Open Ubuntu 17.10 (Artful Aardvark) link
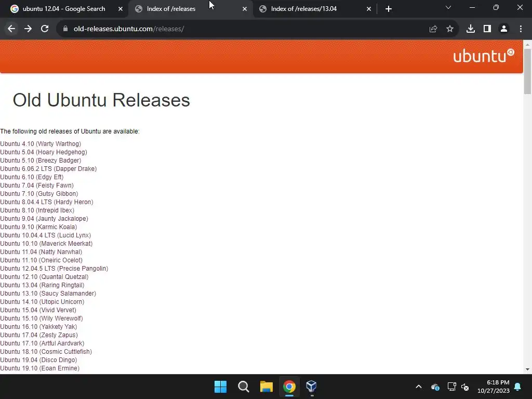Screen dimensions: 532x399 (43, 343)
